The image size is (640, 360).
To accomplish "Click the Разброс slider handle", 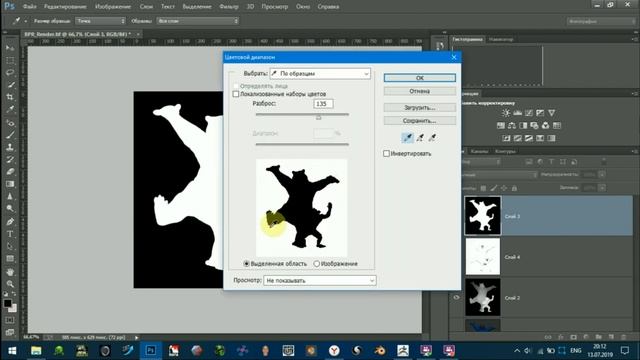I will 318,117.
